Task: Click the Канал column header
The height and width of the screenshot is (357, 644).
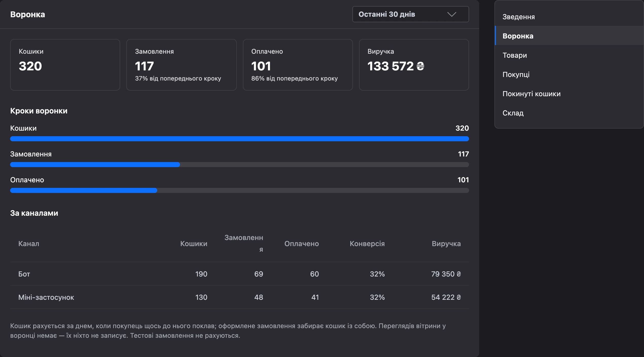Action: click(29, 244)
